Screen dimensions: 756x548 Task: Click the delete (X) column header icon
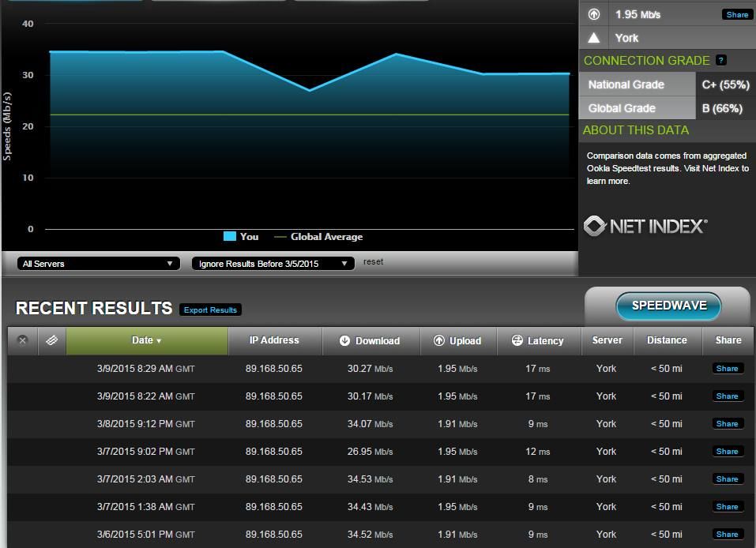[x=22, y=340]
